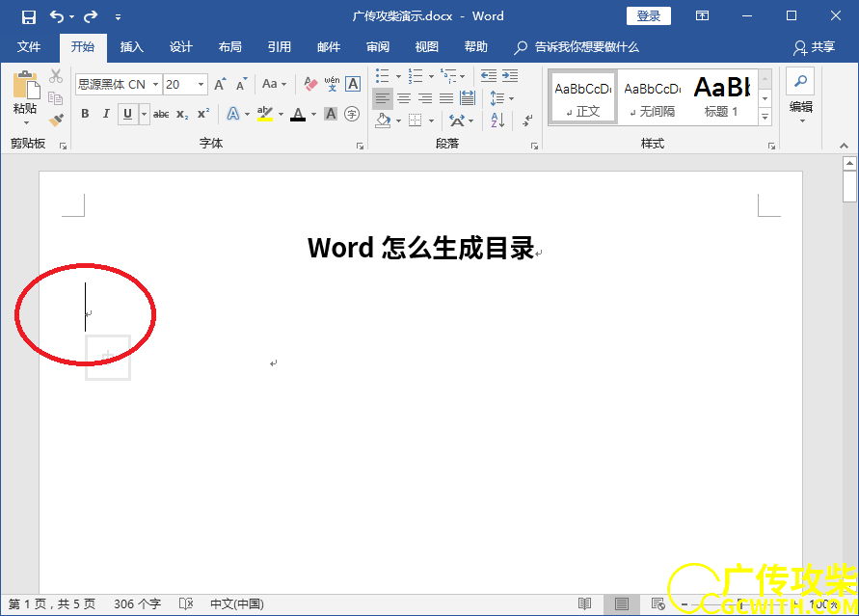Expand the styles gallery More arrow
Viewport: 859px width, 616px height.
[x=765, y=117]
